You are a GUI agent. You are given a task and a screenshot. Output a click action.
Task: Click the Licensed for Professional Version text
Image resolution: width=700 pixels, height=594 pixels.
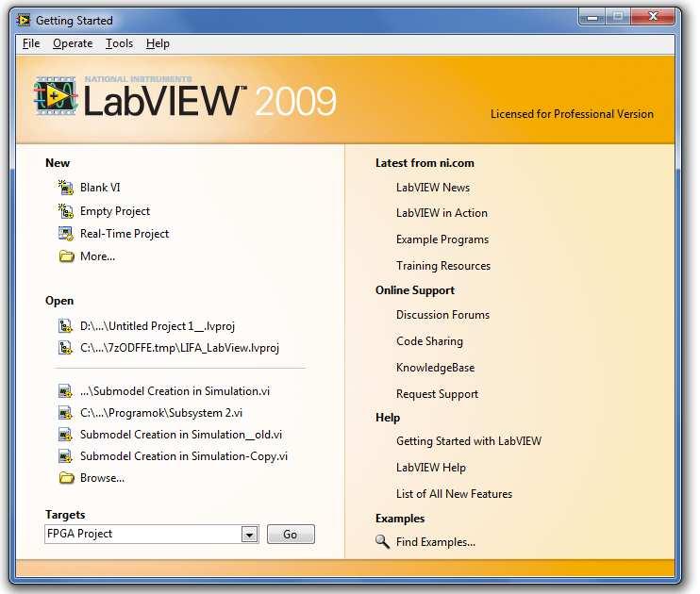click(572, 114)
